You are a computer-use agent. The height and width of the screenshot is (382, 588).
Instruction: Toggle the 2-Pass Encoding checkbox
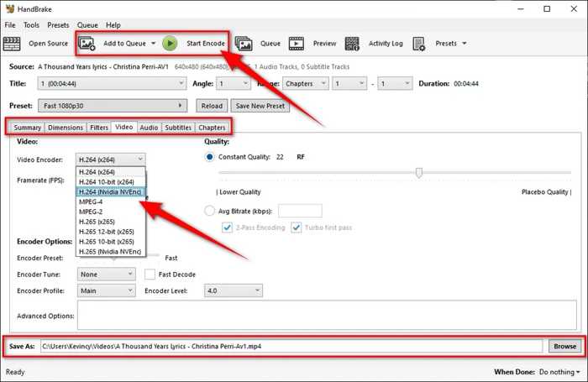pos(227,228)
